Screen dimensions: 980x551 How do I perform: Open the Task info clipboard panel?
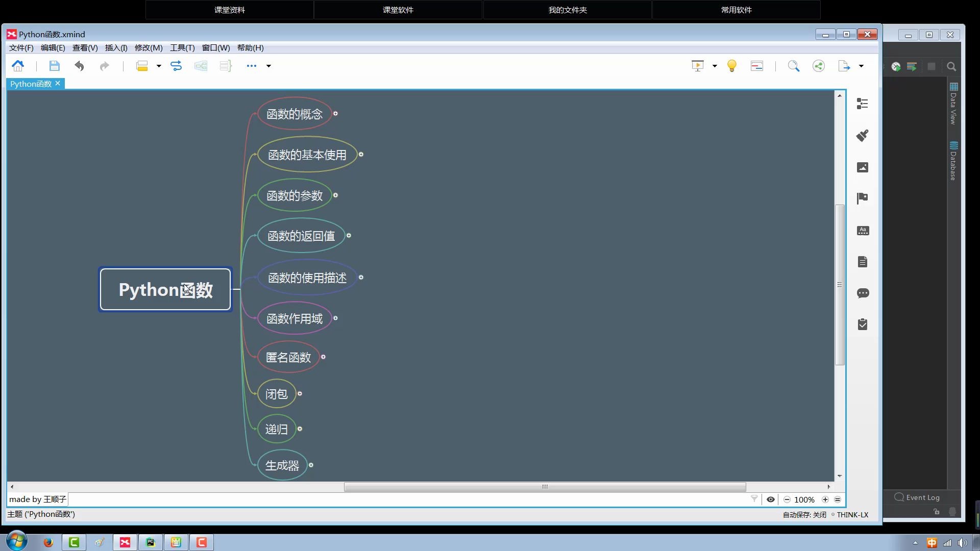[863, 324]
